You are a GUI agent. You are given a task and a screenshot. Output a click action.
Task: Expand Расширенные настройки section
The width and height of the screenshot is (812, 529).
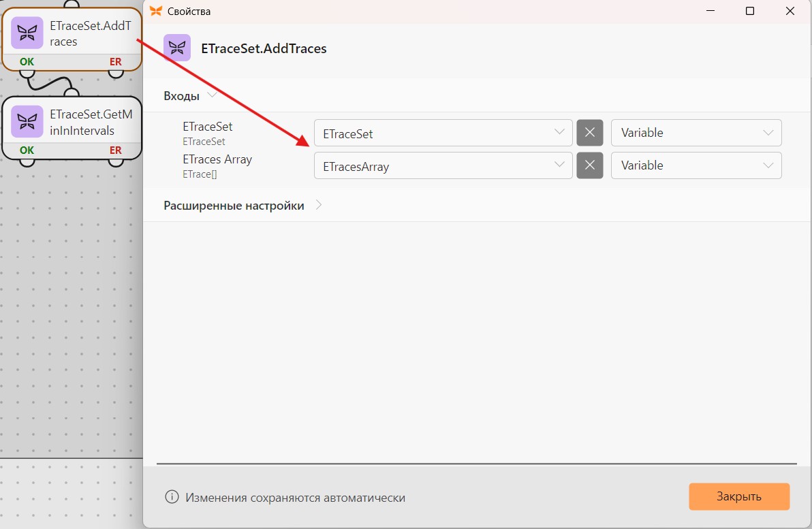click(x=243, y=206)
